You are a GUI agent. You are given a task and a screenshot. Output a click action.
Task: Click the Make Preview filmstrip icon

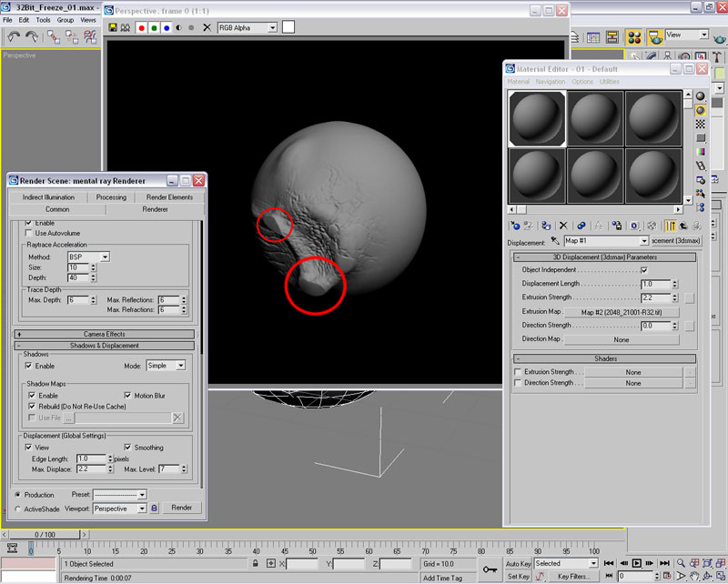pos(700,166)
